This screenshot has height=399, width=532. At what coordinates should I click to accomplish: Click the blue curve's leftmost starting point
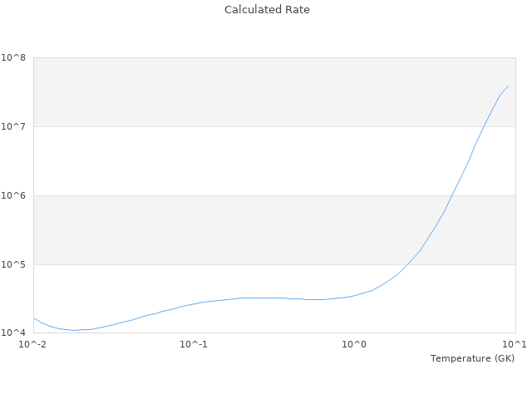(33, 318)
